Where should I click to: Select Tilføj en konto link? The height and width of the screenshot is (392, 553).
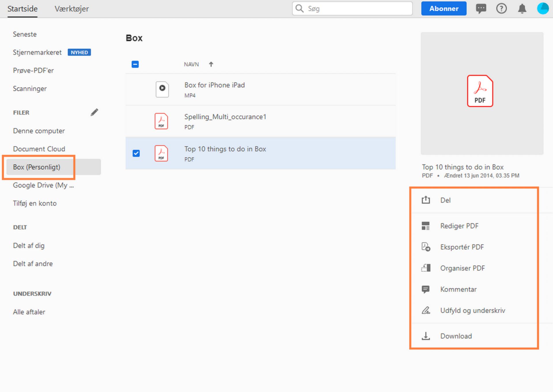pos(35,203)
